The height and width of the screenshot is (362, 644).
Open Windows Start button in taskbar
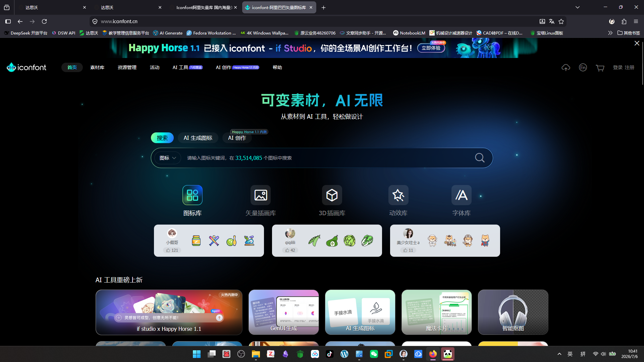pyautogui.click(x=197, y=354)
